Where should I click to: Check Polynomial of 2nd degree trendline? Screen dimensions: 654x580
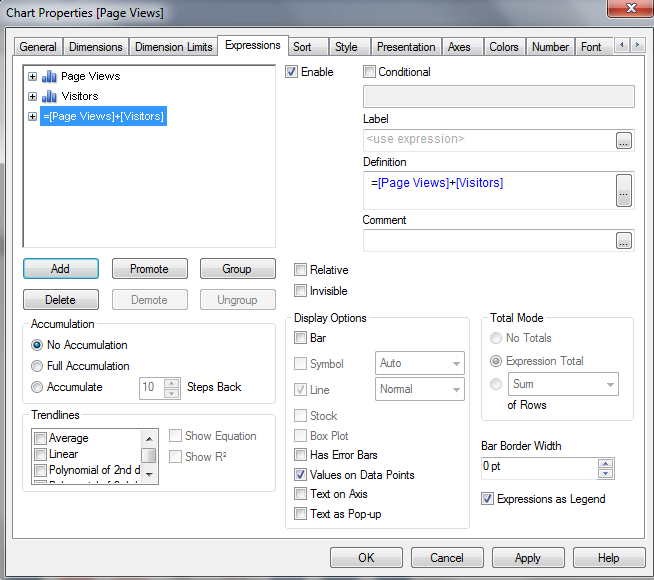click(40, 470)
